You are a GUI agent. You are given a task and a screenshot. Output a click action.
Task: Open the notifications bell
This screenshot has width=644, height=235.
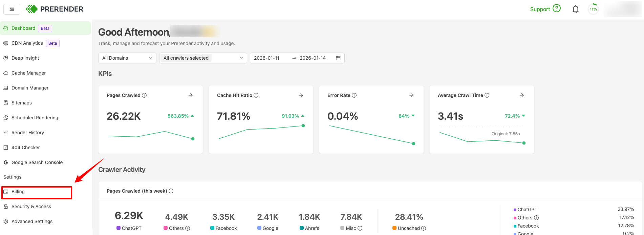click(575, 9)
